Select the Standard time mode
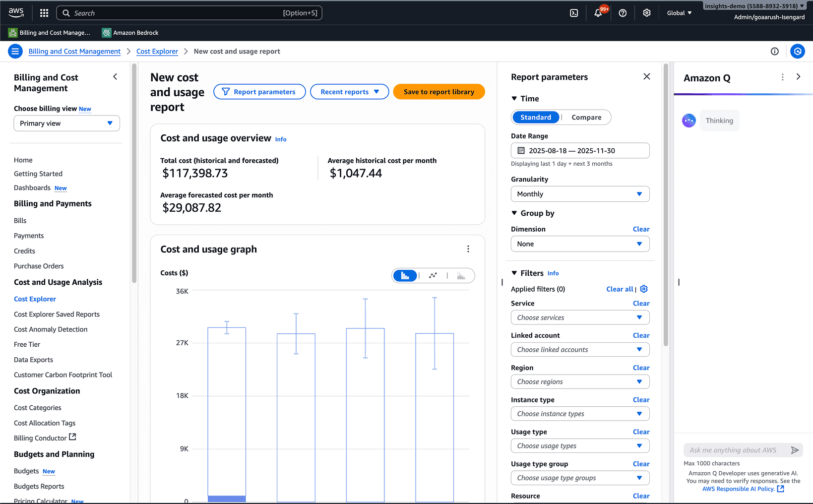 pyautogui.click(x=536, y=117)
